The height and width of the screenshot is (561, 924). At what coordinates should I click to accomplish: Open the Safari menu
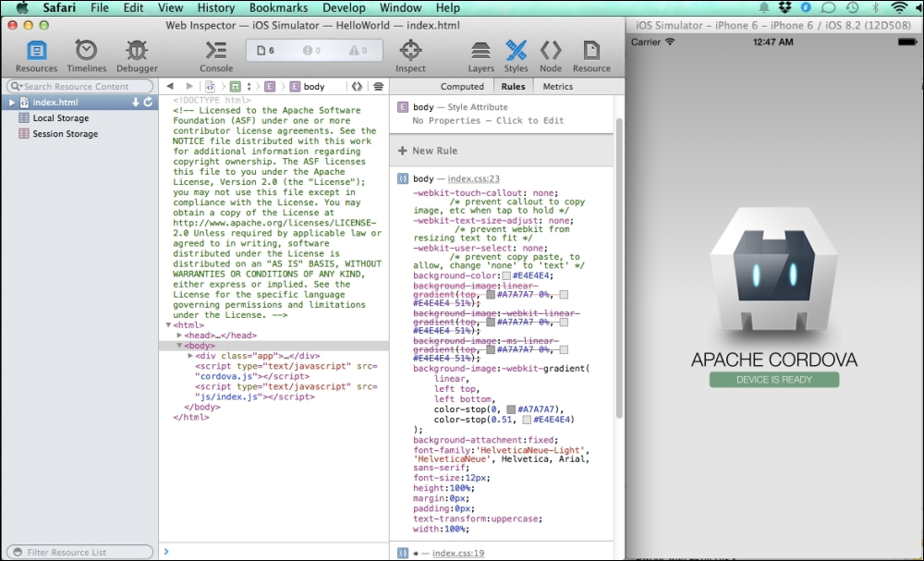click(59, 7)
